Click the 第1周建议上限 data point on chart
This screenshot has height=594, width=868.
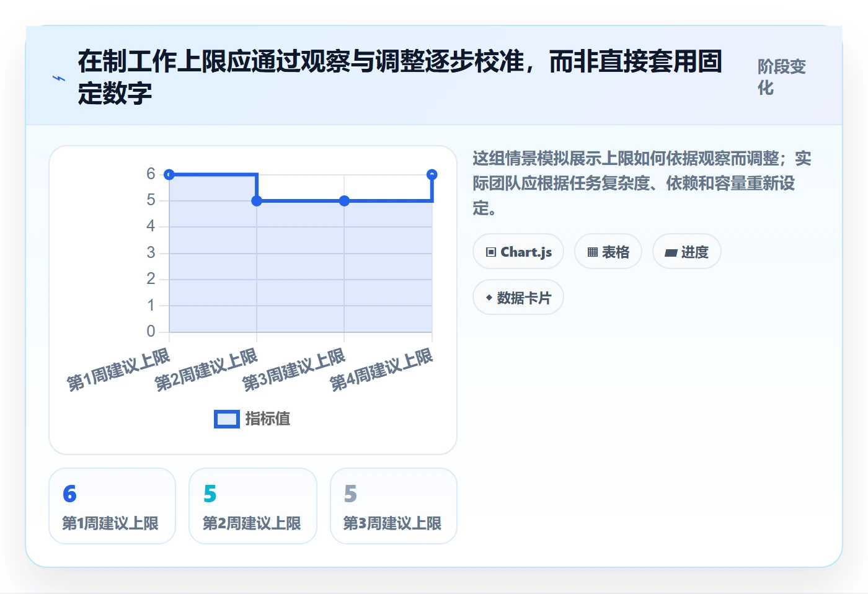click(x=169, y=175)
